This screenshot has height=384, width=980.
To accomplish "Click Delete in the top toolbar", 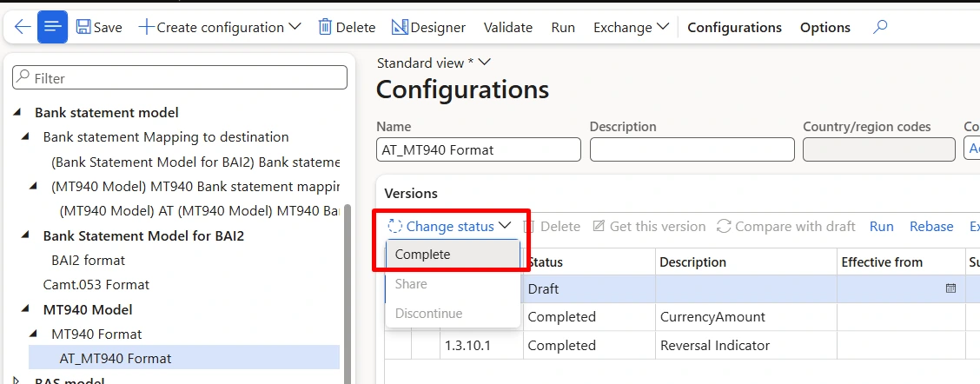I will click(347, 28).
